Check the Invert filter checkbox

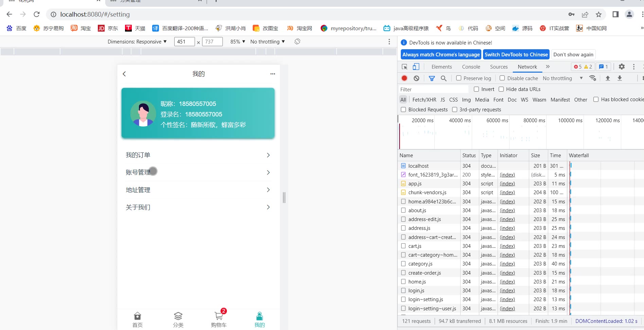(x=476, y=89)
